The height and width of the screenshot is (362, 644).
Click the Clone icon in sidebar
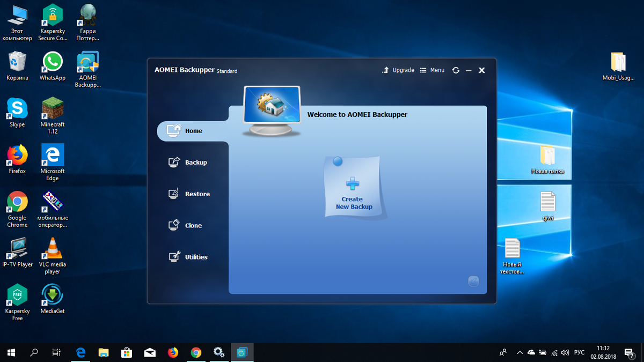pyautogui.click(x=174, y=225)
